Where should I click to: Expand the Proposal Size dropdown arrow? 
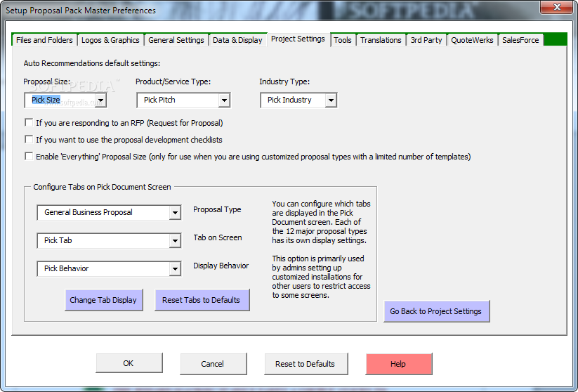pos(100,100)
